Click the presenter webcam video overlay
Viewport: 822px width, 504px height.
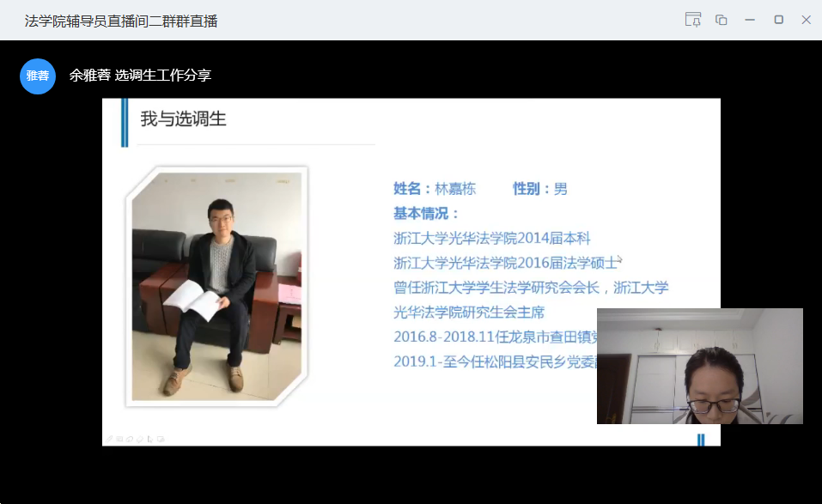pos(699,366)
